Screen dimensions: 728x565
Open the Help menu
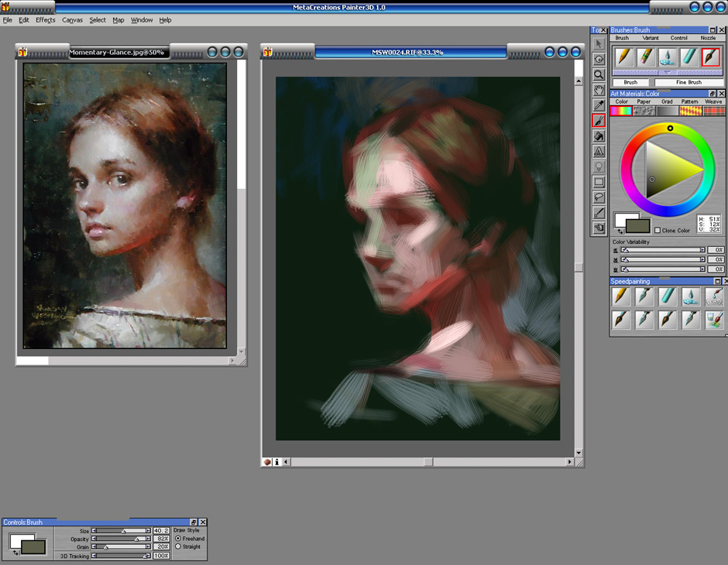165,20
